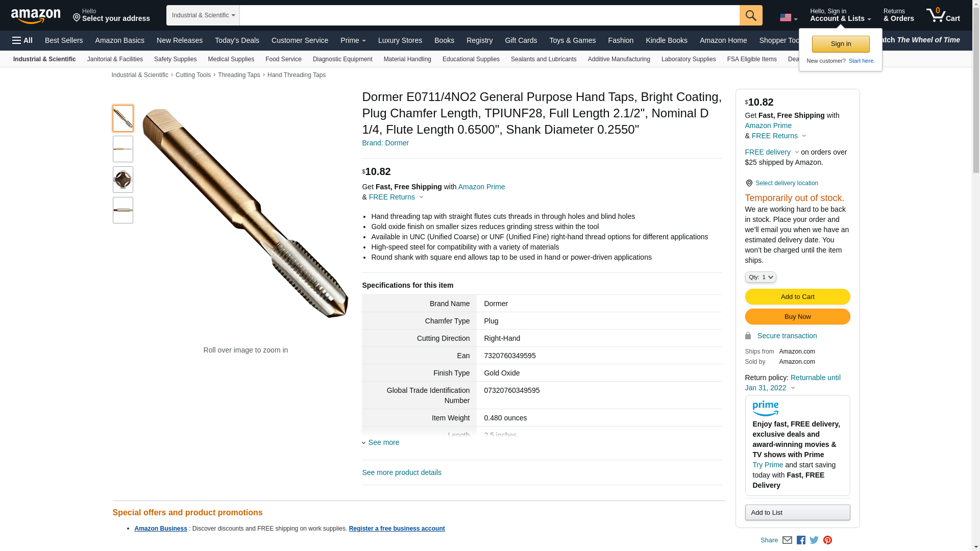
Task: Open the Brand: Dormer link
Action: tap(385, 143)
